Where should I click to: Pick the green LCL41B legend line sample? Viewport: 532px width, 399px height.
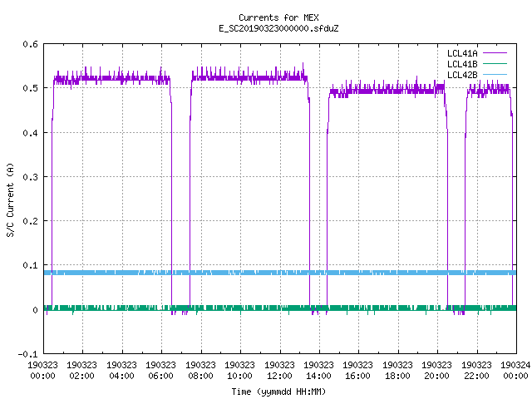(495, 63)
